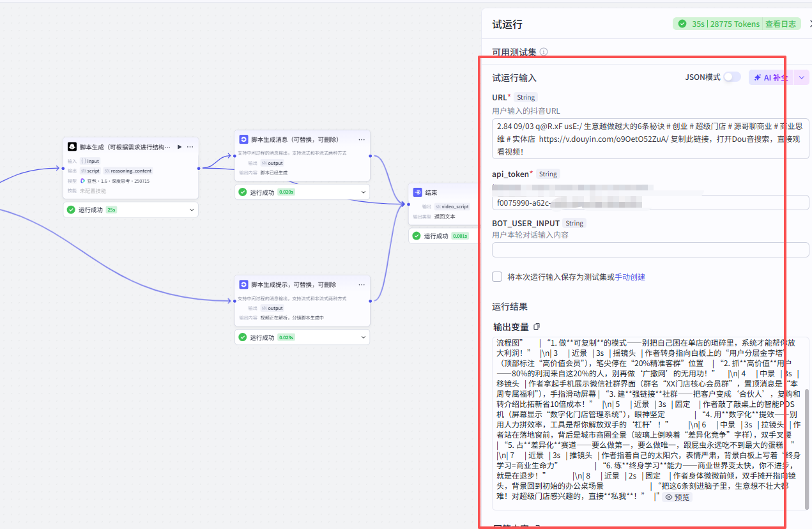Click the 未配置技能 text in 脚本生成 node
Viewport: 812px width, 529px height.
tap(93, 190)
